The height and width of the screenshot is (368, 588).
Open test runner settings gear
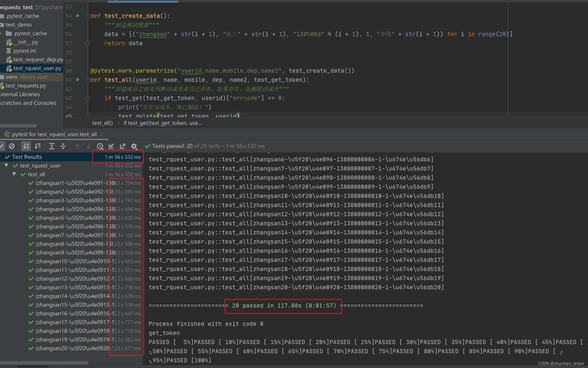[134, 146]
